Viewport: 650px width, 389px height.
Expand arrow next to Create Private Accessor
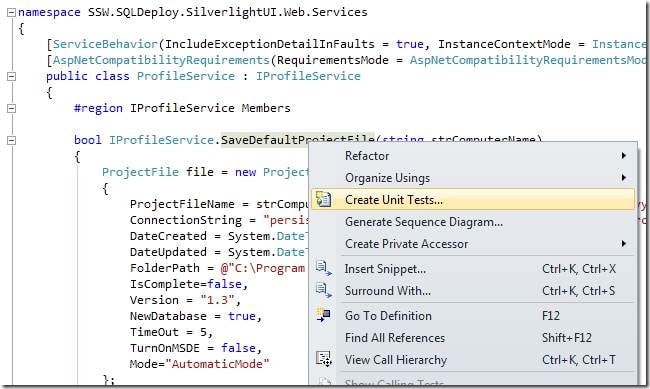tap(623, 243)
